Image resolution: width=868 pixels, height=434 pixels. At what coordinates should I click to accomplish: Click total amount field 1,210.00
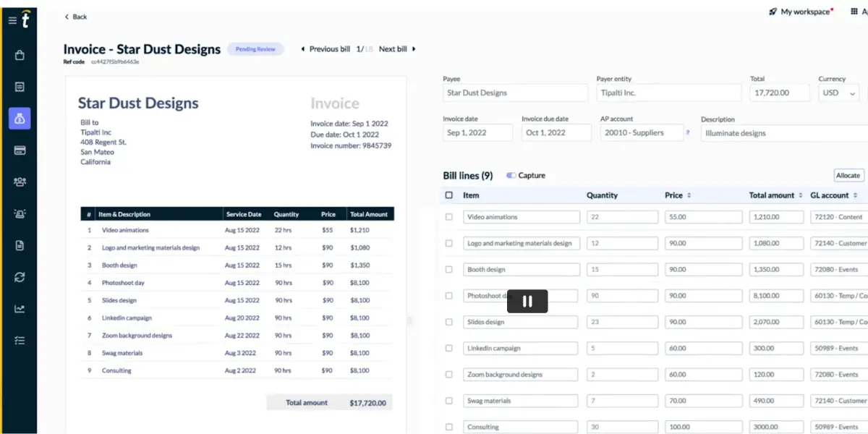776,217
